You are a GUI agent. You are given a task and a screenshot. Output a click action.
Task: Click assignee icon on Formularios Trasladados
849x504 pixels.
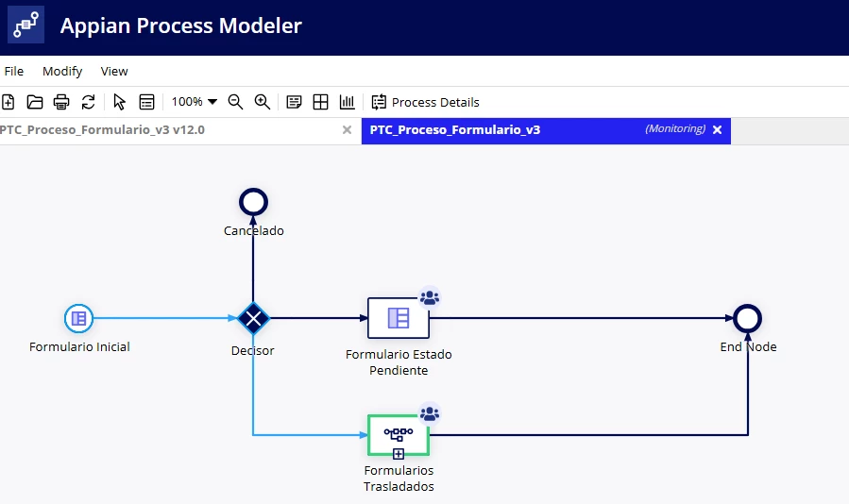(430, 414)
